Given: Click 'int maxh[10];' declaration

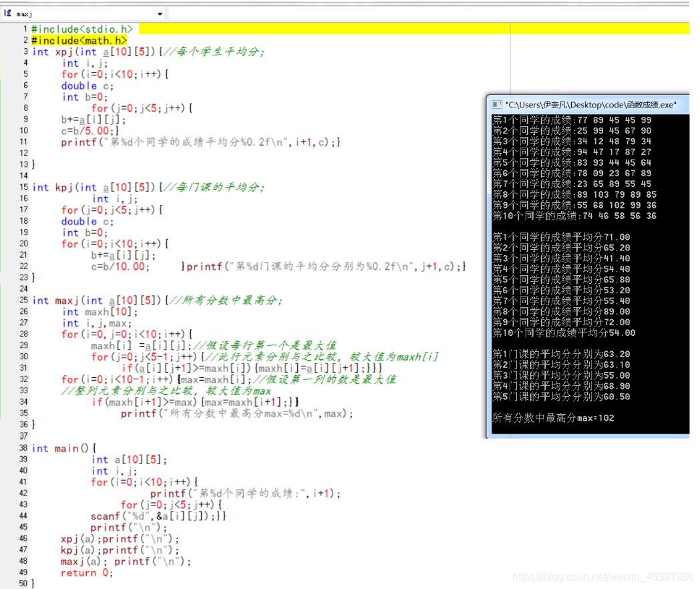Looking at the screenshot, I should coord(100,312).
